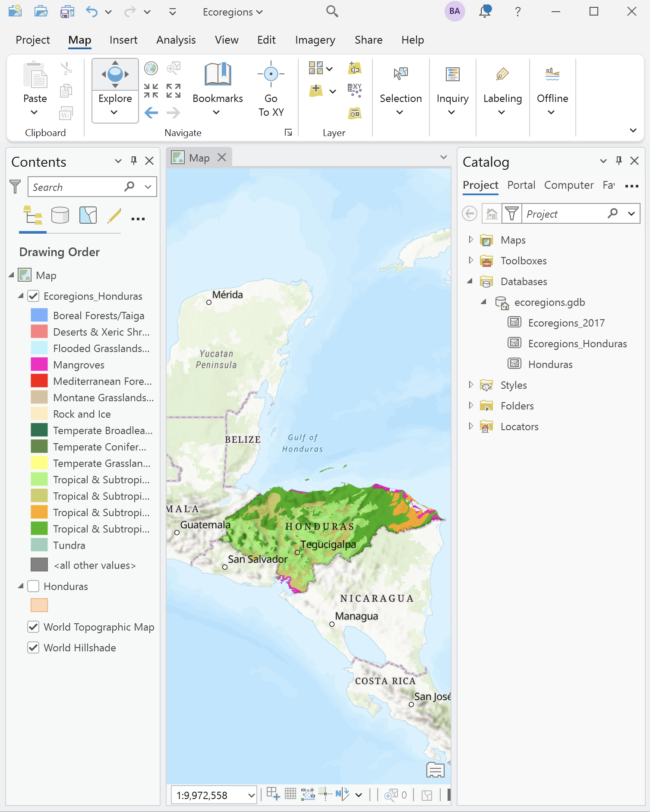Pin the Catalog pane (auto hide)
The width and height of the screenshot is (650, 812).
pos(619,161)
